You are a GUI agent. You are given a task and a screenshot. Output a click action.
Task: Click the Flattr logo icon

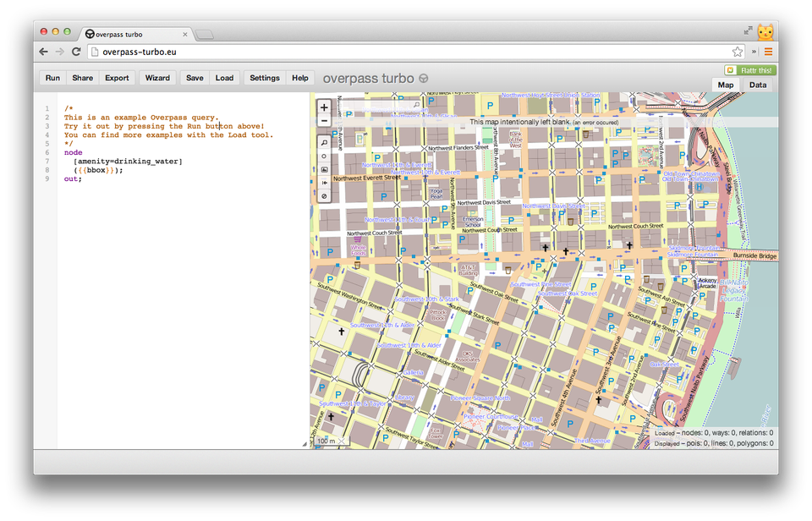point(731,70)
